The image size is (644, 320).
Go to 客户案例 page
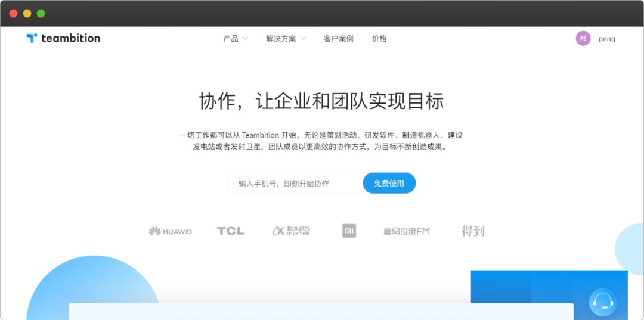tap(339, 39)
